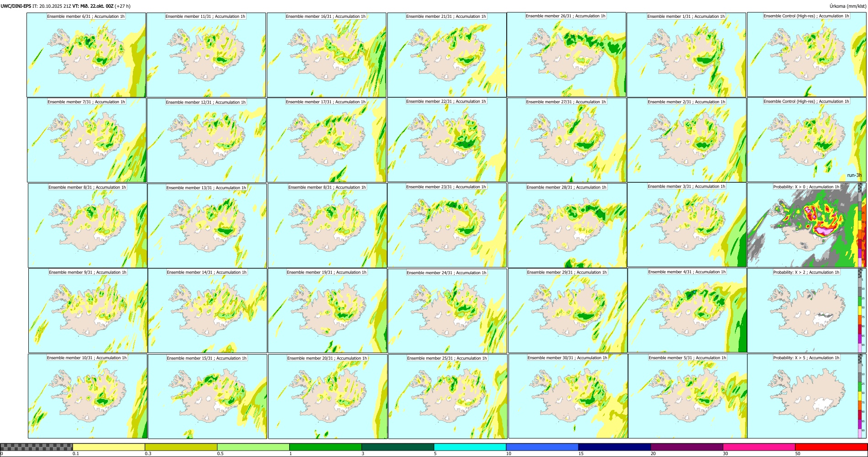Image resolution: width=868 pixels, height=457 pixels.
Task: View the Ensemble member 1/31 map
Action: click(x=686, y=55)
